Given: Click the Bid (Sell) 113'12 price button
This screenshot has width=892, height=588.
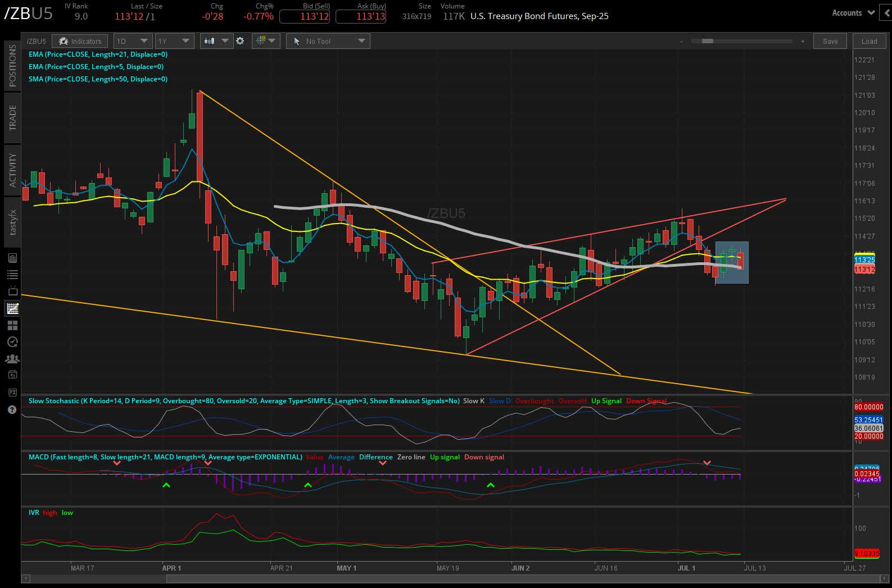Looking at the screenshot, I should click(x=305, y=16).
